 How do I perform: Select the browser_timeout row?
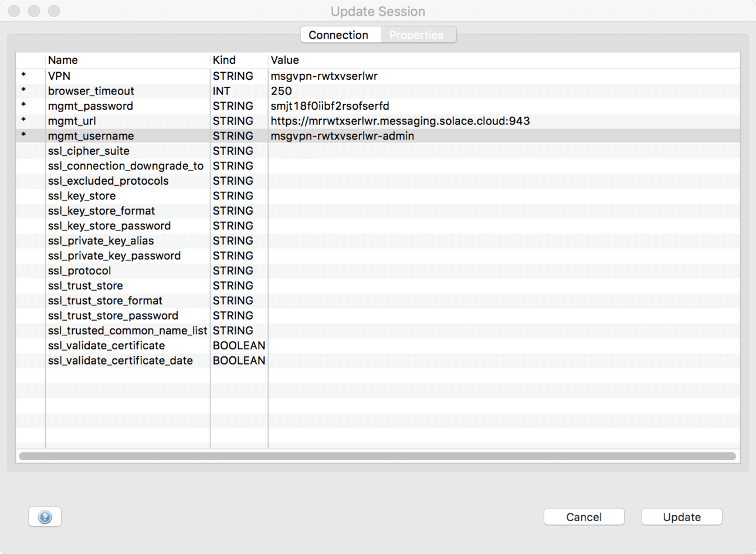tap(117, 91)
